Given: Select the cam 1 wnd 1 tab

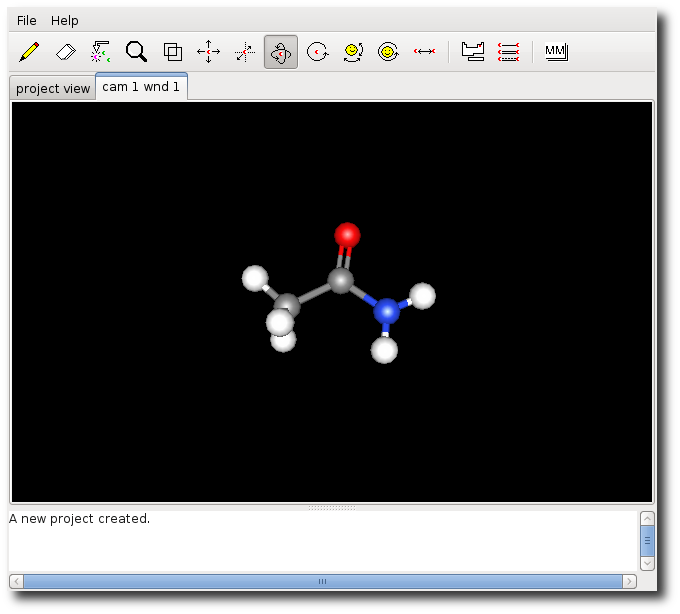Looking at the screenshot, I should pyautogui.click(x=141, y=87).
